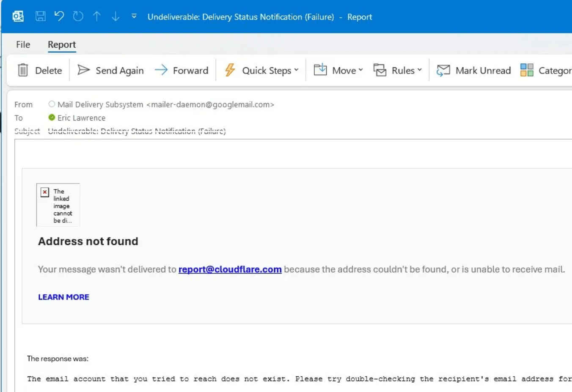
Task: Click the Delete button label
Action: [49, 71]
